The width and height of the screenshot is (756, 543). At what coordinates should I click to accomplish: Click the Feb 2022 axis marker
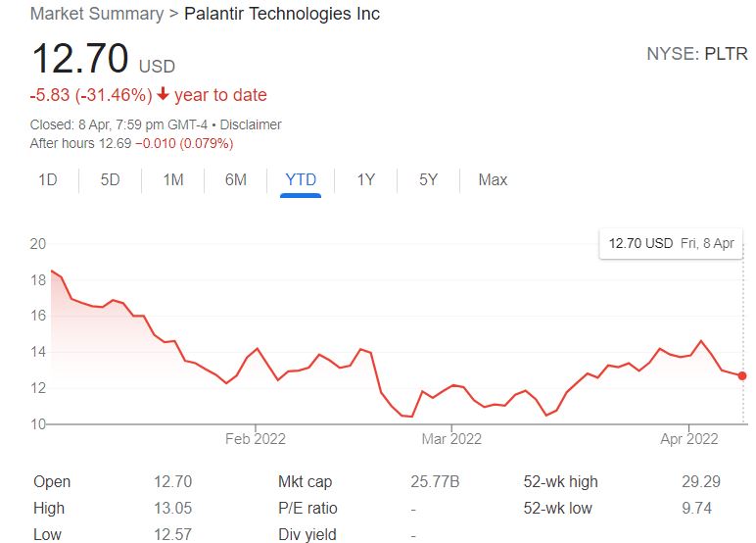coord(256,439)
